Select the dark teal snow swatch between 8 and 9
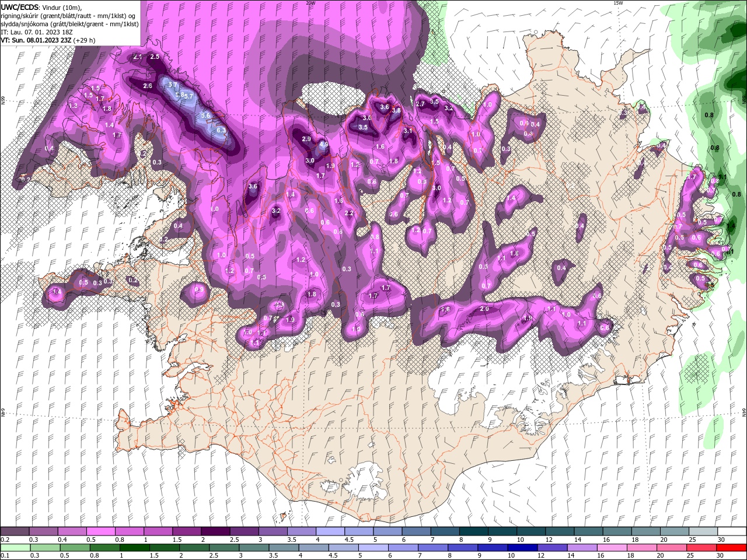Viewport: 747px width, 560px height. click(x=474, y=531)
